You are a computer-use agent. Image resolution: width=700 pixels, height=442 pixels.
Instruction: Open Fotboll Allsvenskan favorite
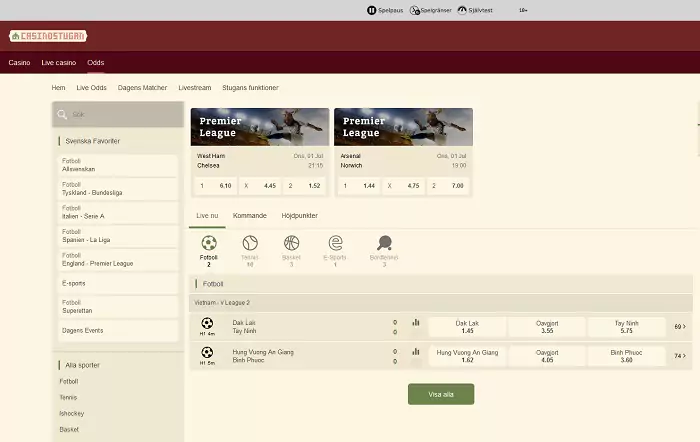[118, 165]
